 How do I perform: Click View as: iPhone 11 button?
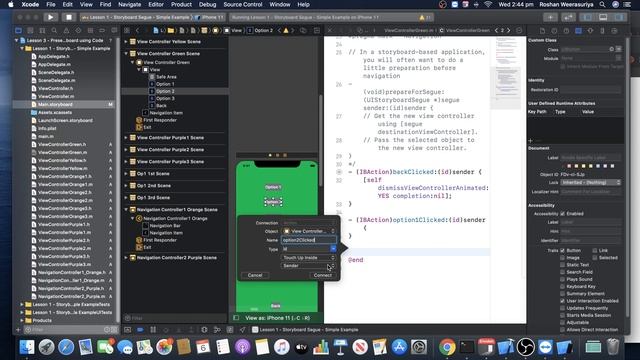[x=278, y=318]
